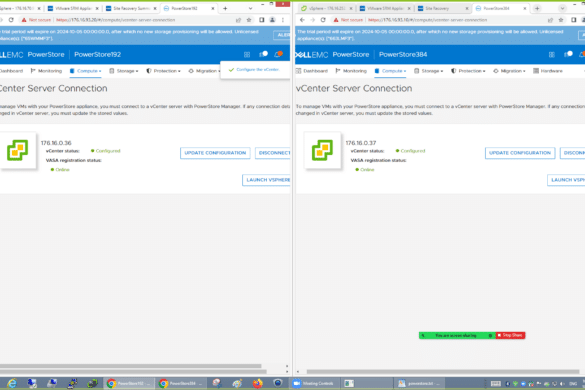Open Internet Explorer from taskbar
Screen dimensions: 585x390
pos(12,383)
